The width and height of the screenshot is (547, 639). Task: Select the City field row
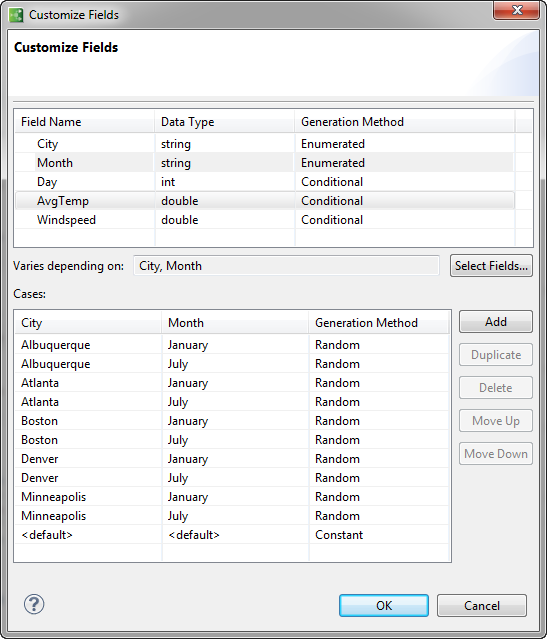click(265, 144)
